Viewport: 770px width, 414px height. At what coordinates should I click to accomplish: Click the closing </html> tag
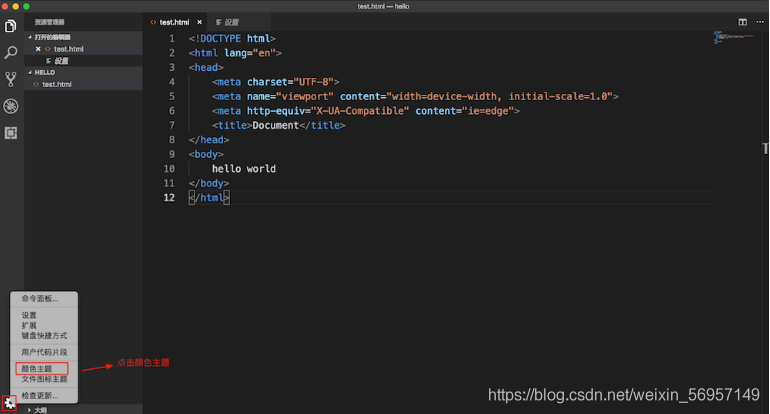pos(209,197)
